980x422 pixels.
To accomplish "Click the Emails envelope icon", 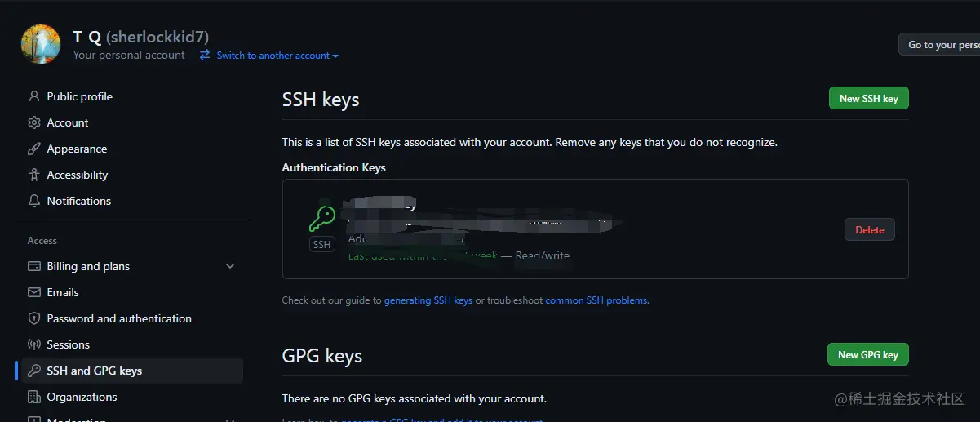I will coord(33,292).
